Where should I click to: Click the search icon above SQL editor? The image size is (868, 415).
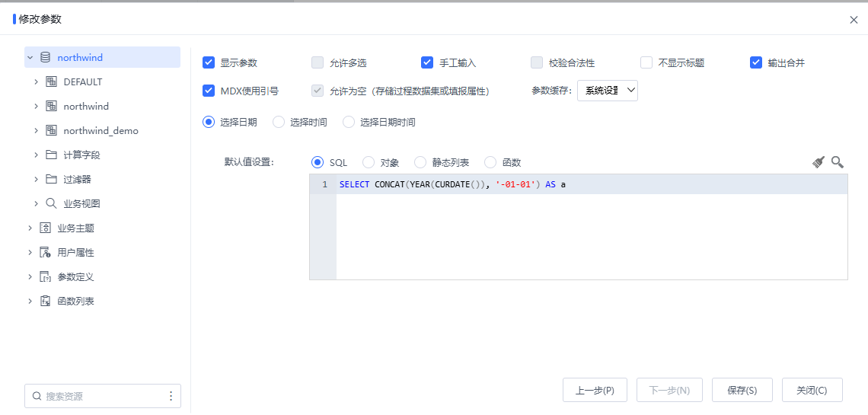(x=838, y=162)
